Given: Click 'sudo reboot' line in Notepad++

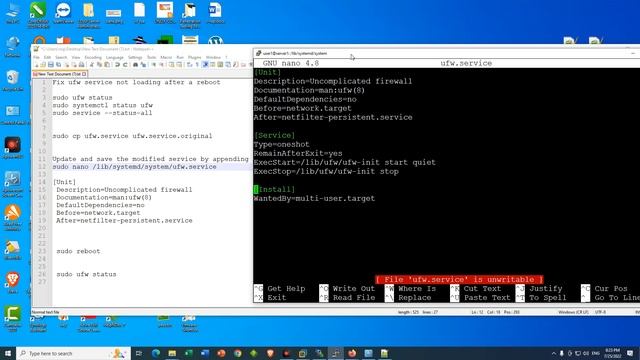Looking at the screenshot, I should (78, 251).
